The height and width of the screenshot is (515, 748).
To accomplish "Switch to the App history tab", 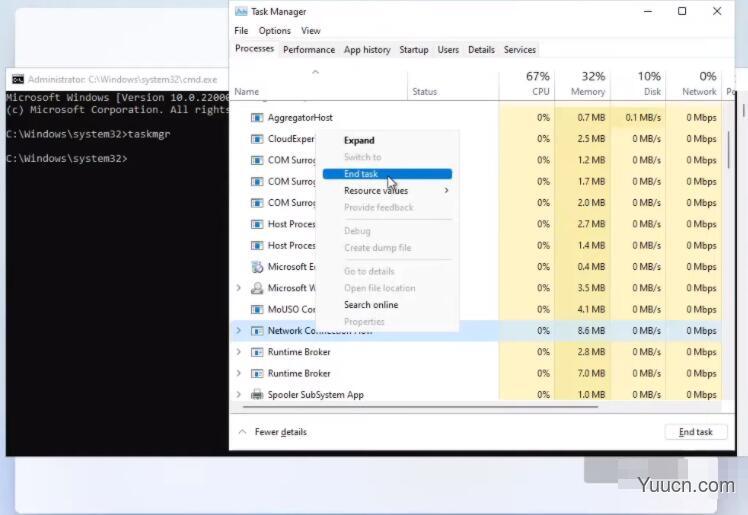I will [x=367, y=50].
